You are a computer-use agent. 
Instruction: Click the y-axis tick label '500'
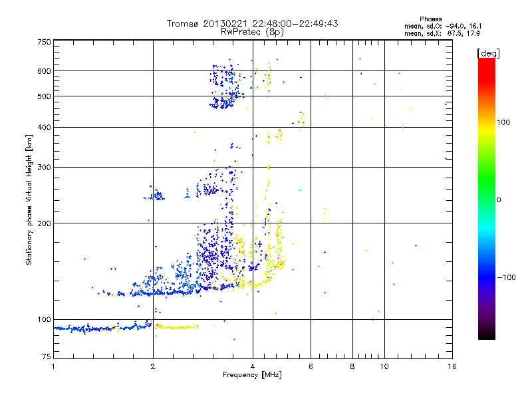(x=44, y=96)
